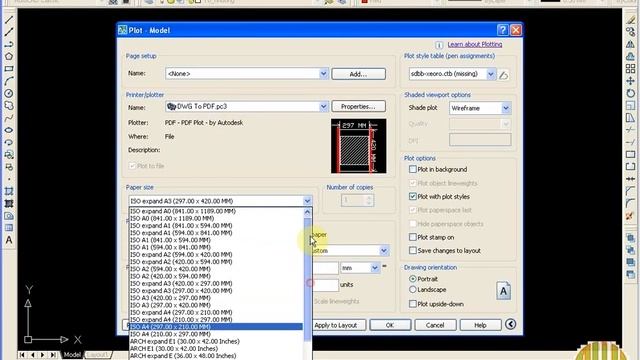
Task: Click the Plot dialog help question mark
Action: coord(502,30)
